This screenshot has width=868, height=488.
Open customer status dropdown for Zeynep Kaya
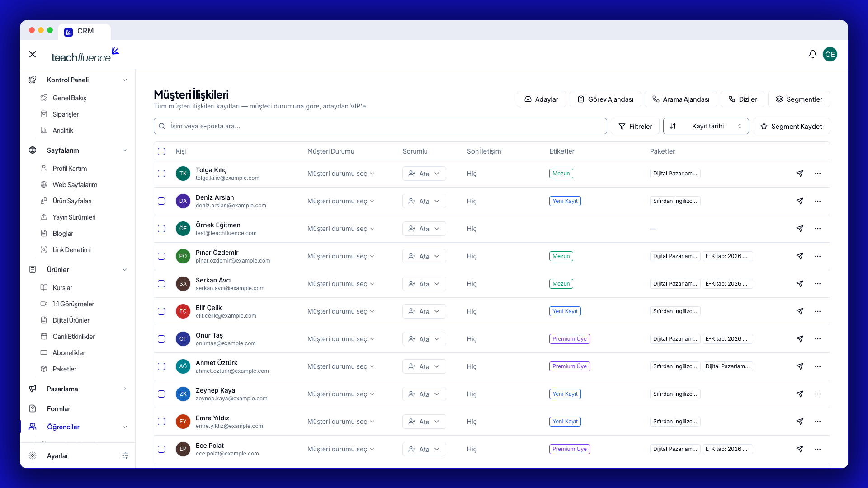(341, 394)
